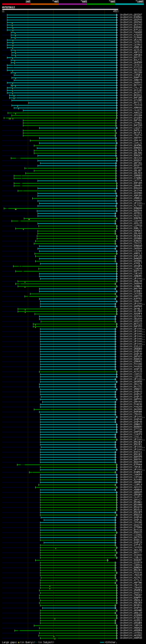The image size is (146, 644).
Task: Select UniRef100_P17783 label
Action: tap(131, 206)
